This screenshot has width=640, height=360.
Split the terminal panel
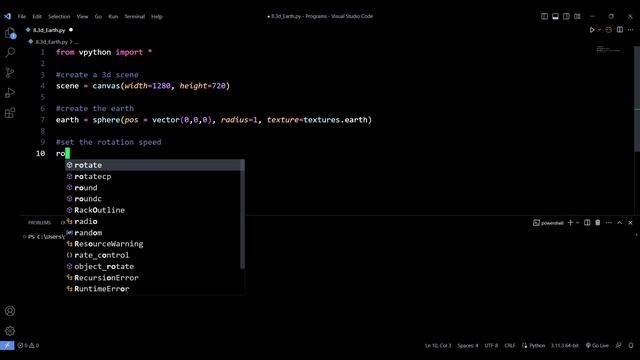click(x=587, y=222)
